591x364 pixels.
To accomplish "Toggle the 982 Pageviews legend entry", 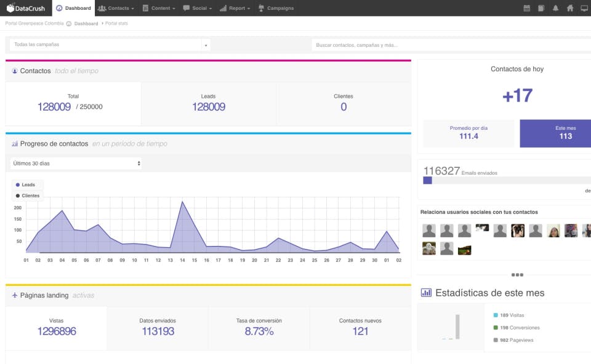I will coord(513,340).
